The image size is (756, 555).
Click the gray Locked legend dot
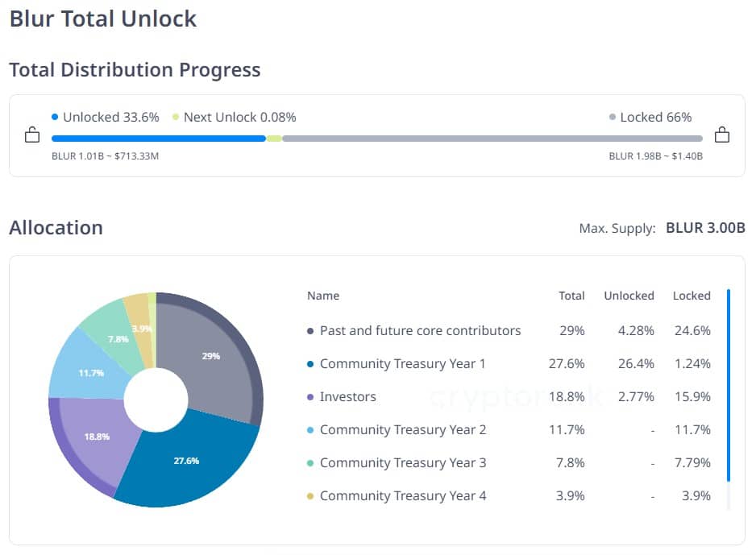click(x=613, y=117)
